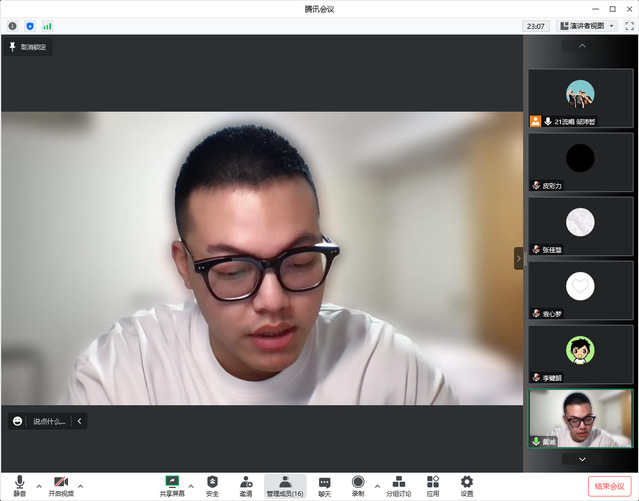Open the 演讲者视图 layout dropdown

point(587,26)
